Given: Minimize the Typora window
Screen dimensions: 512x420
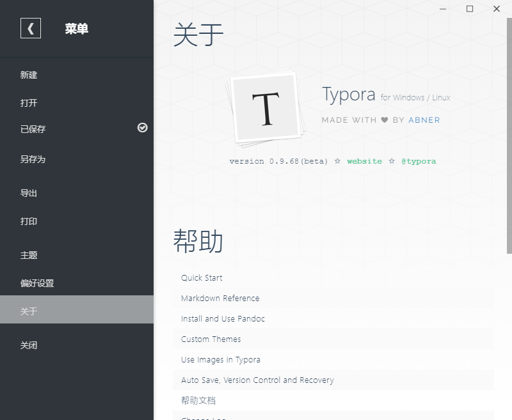Looking at the screenshot, I should point(443,9).
